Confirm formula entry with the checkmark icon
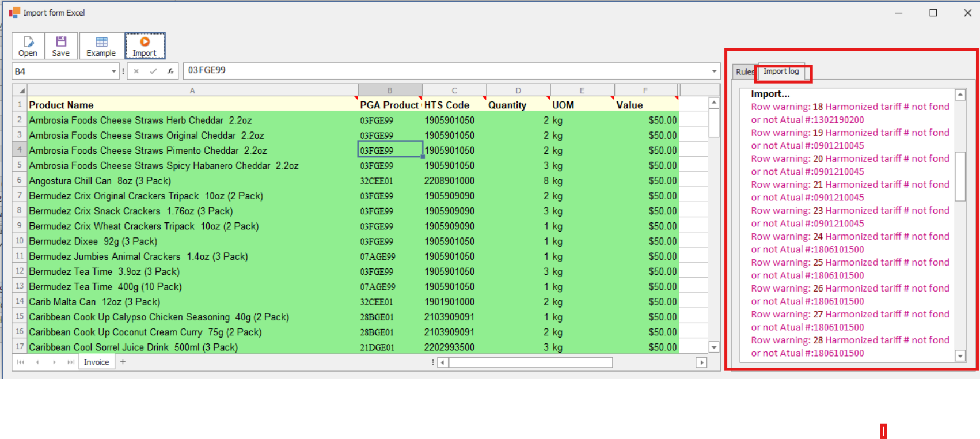The width and height of the screenshot is (980, 439). [x=153, y=71]
